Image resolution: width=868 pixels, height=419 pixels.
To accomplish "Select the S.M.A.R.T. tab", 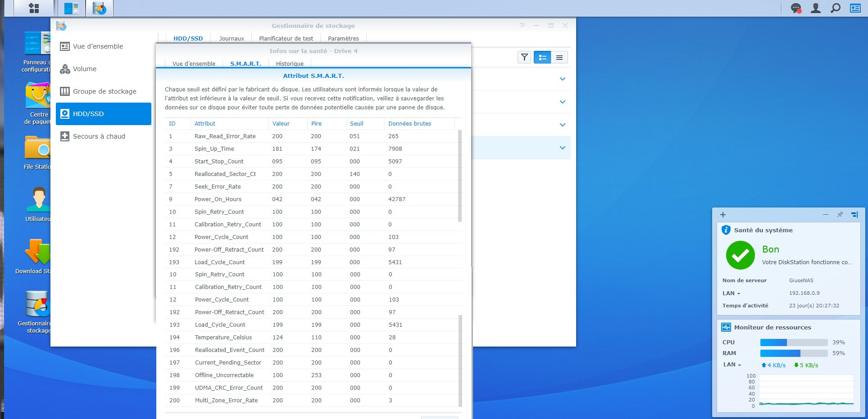I will pos(245,63).
